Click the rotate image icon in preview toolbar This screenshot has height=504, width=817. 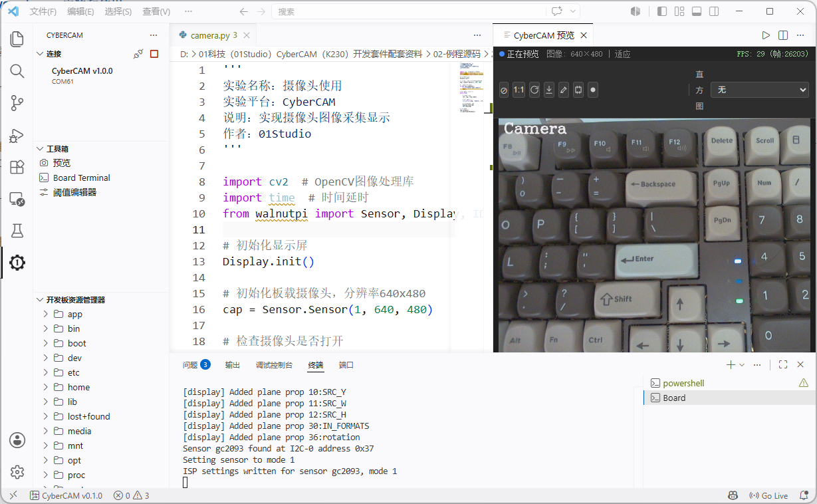pos(534,90)
